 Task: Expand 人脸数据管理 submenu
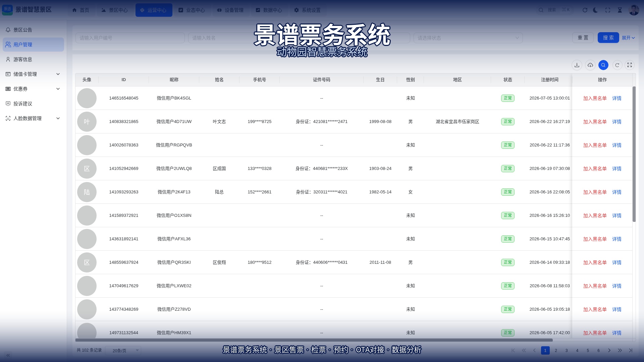tap(33, 118)
